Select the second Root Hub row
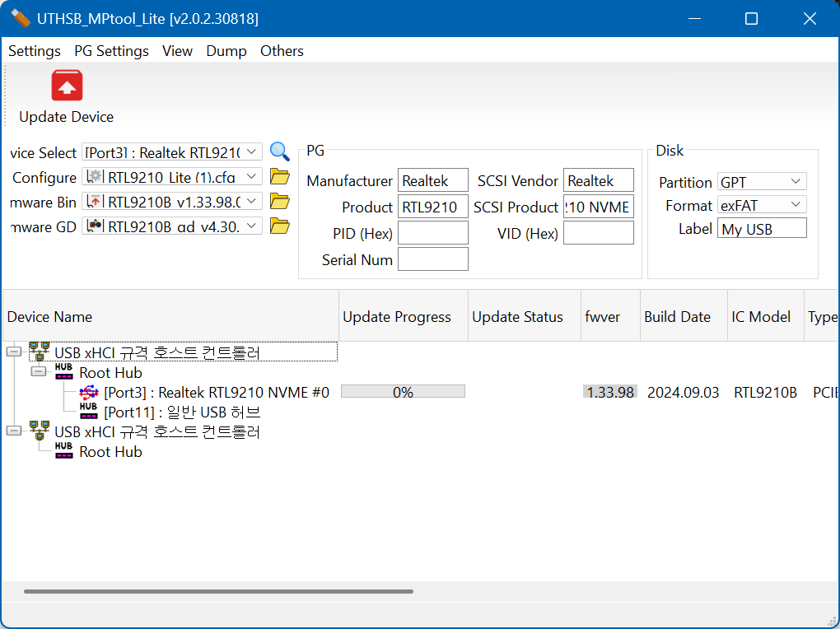The height and width of the screenshot is (629, 840). click(x=110, y=452)
